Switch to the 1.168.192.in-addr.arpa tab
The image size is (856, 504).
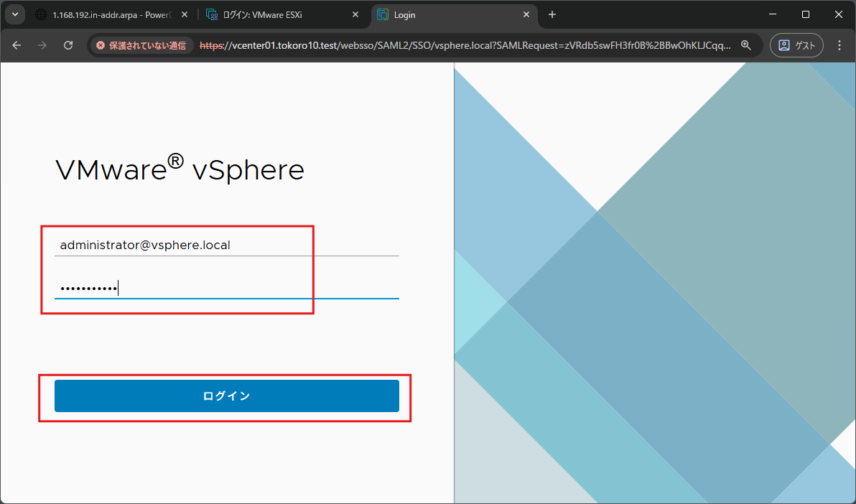coord(112,15)
